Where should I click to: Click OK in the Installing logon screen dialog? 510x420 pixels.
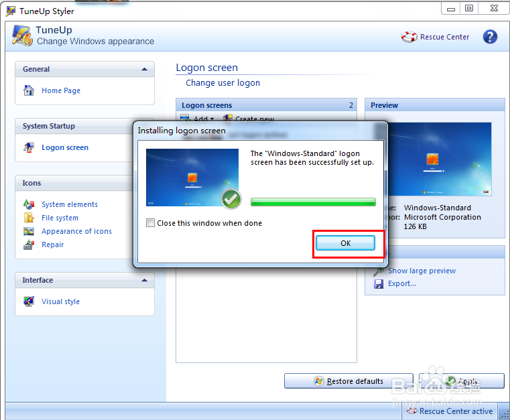click(345, 243)
